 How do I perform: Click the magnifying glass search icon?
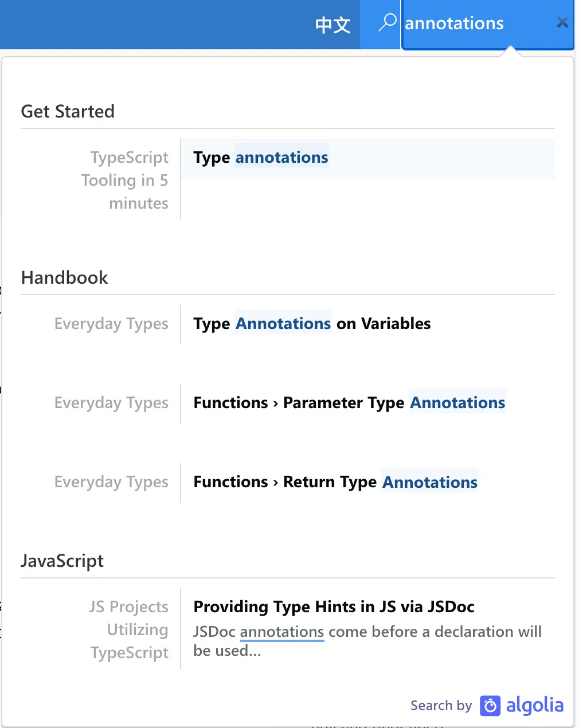[x=388, y=23]
